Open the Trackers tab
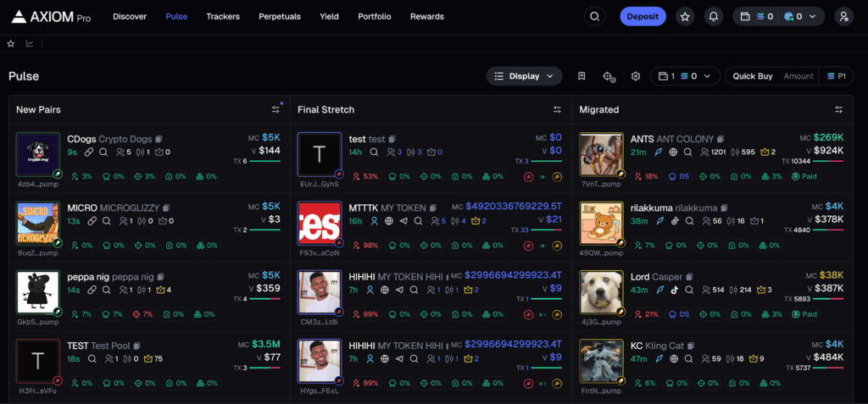 point(223,17)
